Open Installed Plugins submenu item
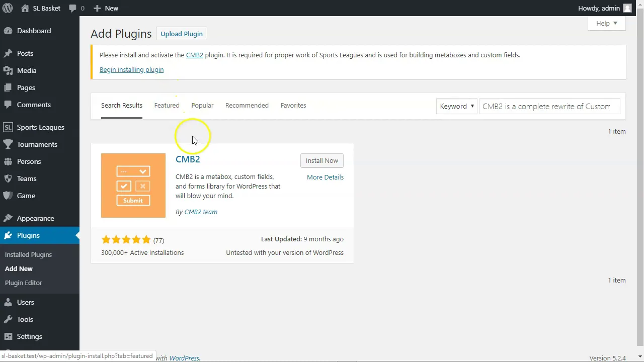The image size is (644, 362). pyautogui.click(x=28, y=254)
